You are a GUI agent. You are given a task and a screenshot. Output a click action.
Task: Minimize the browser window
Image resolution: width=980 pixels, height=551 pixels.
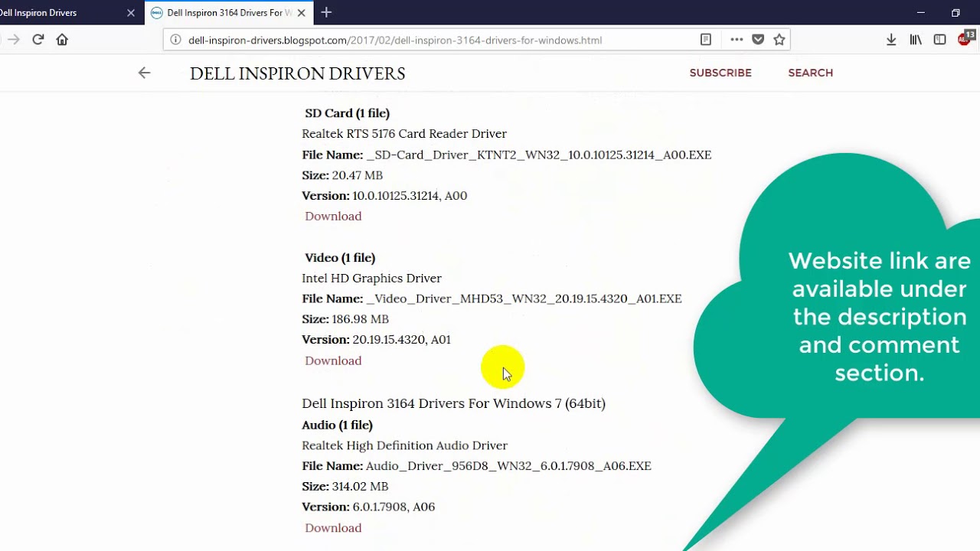coord(921,13)
